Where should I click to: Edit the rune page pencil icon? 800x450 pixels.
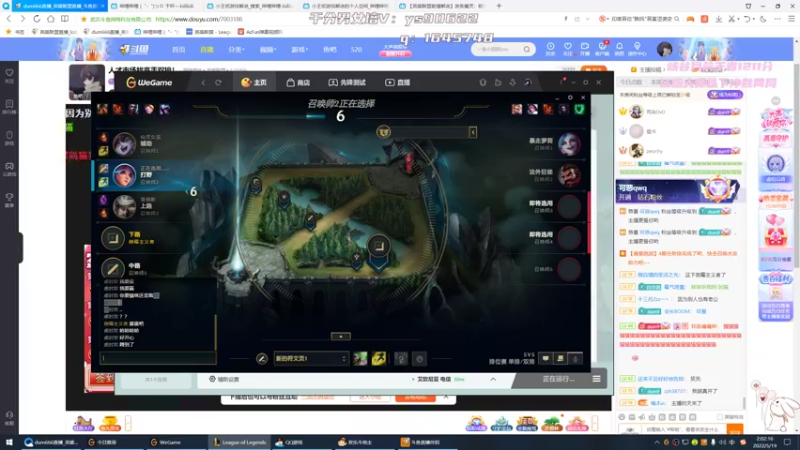tap(262, 359)
